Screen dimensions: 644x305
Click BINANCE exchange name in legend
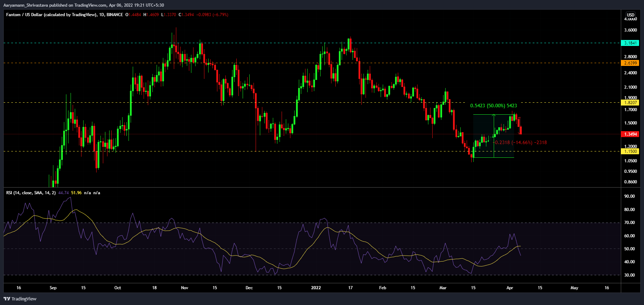click(x=115, y=15)
